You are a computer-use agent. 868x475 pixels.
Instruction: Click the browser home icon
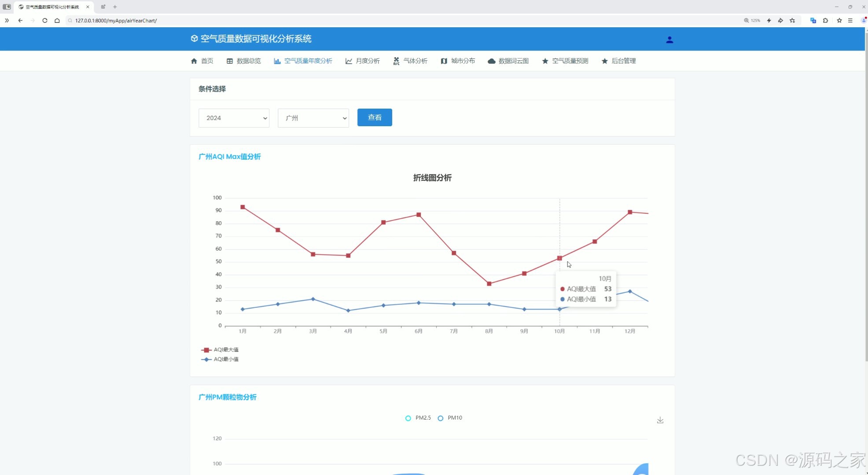pos(57,20)
